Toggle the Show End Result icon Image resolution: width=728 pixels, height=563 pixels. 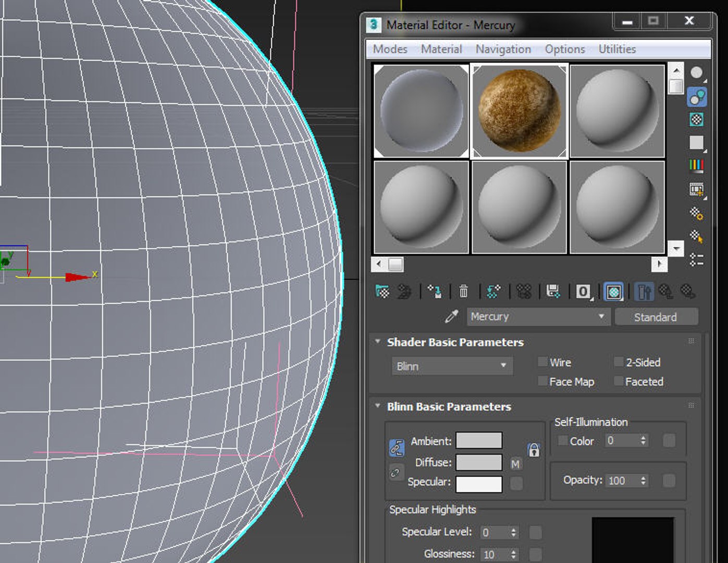(x=644, y=292)
